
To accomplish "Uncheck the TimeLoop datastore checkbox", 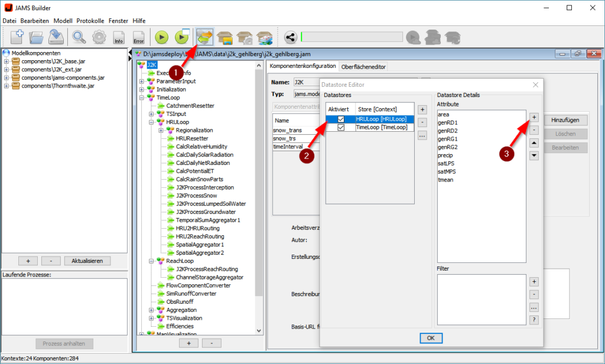I will click(341, 127).
